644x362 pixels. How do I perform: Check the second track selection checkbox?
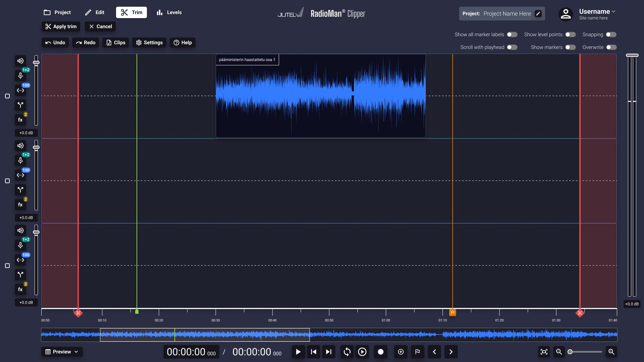coord(7,181)
